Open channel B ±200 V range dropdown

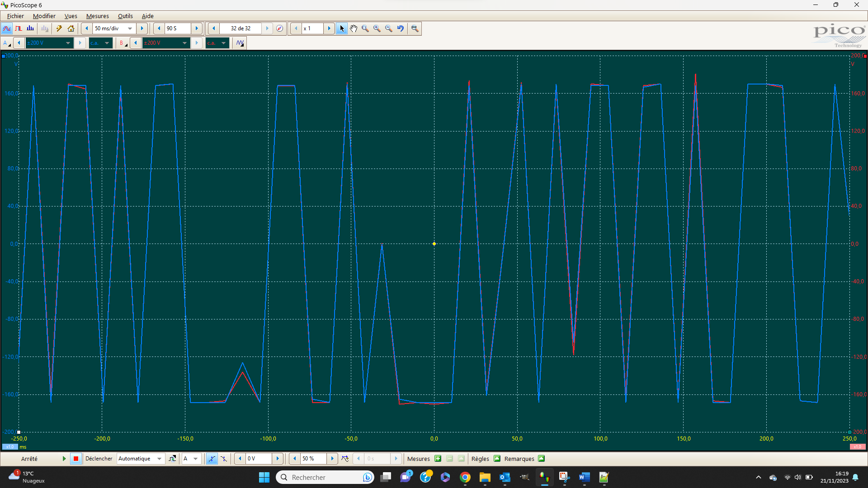(184, 43)
